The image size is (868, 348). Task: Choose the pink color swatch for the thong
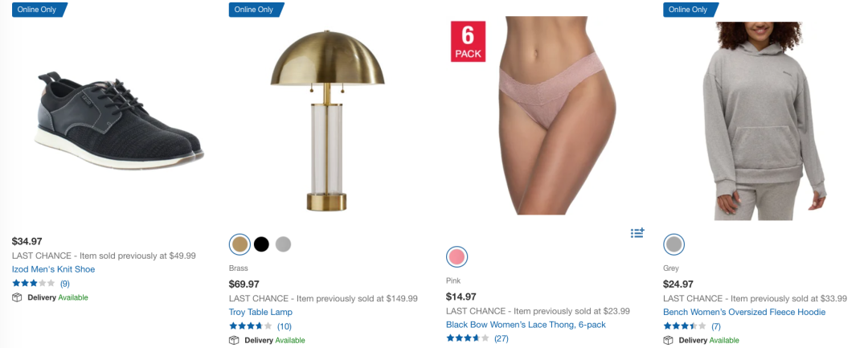pos(457,256)
